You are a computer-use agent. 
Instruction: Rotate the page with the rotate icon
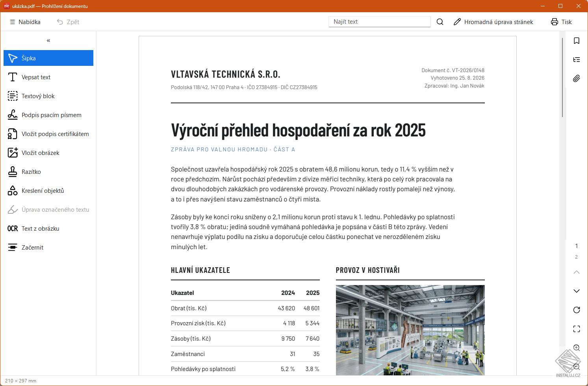pos(577,310)
